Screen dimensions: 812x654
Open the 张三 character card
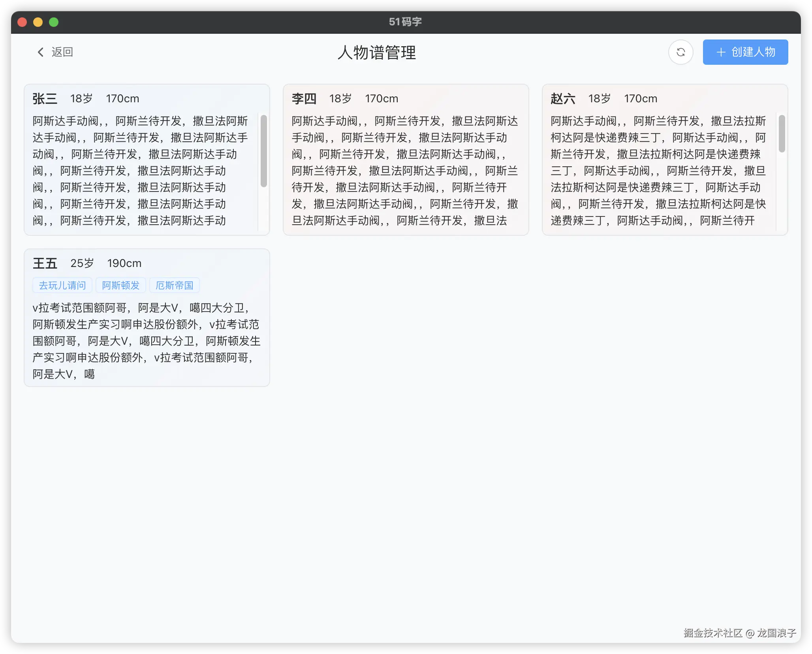(45, 98)
